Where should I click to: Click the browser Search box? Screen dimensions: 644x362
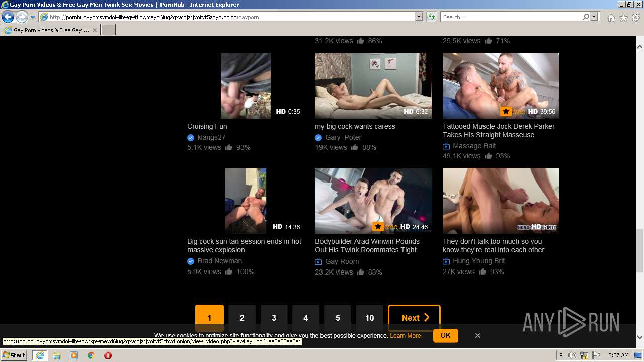coord(511,17)
